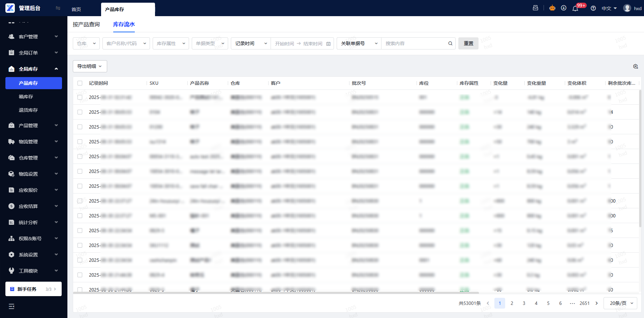The image size is (644, 318).
Task: Check the first table row checkbox
Action: pyautogui.click(x=80, y=97)
